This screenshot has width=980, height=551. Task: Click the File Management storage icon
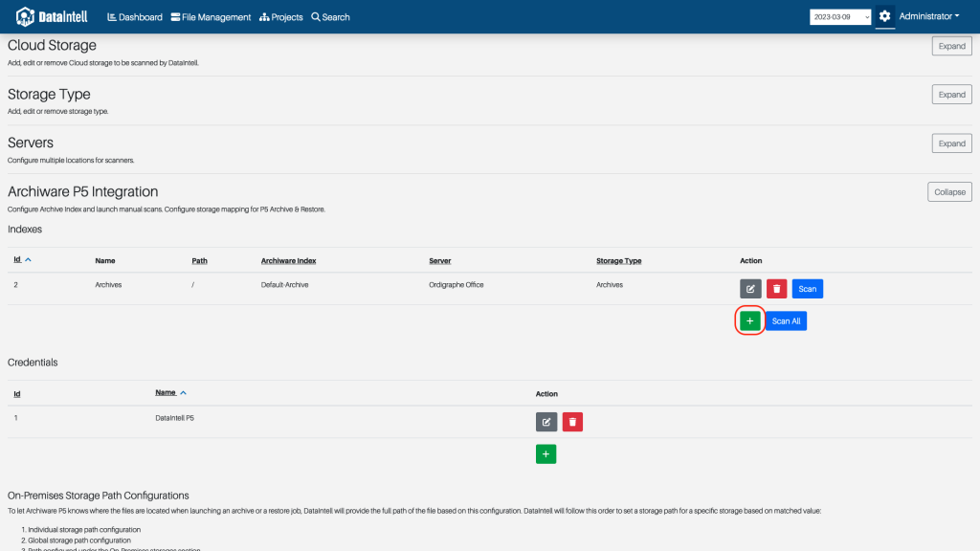175,17
